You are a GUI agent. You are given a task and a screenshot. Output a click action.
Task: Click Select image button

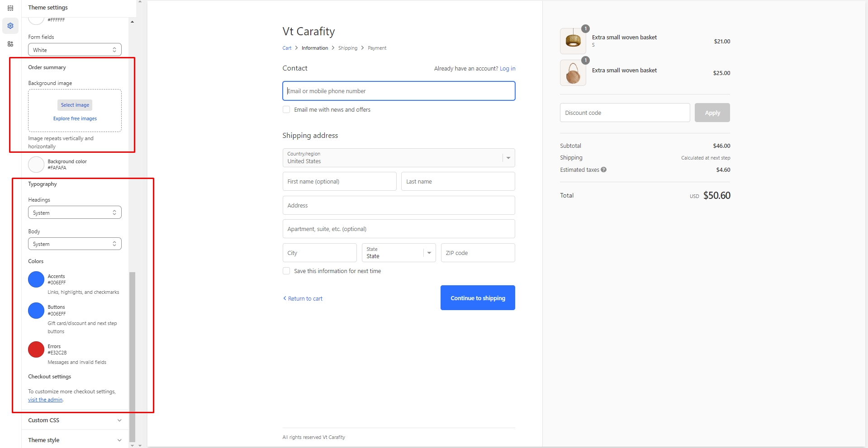[x=75, y=105]
